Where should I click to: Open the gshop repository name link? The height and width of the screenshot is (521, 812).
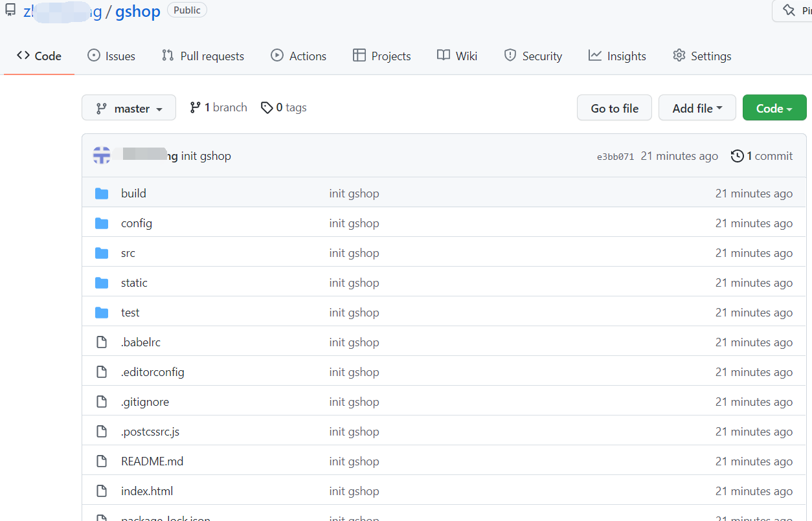click(138, 12)
